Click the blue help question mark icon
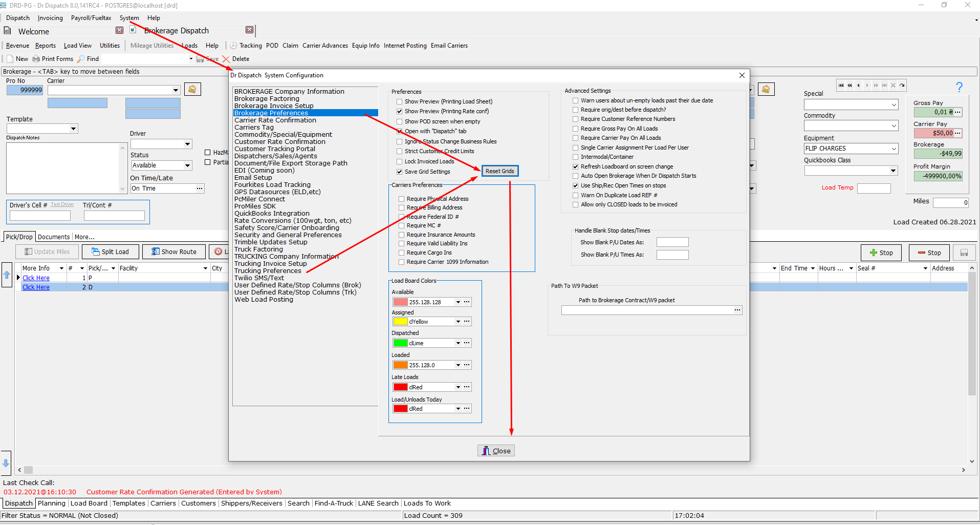Image resolution: width=980 pixels, height=525 pixels. click(x=959, y=87)
